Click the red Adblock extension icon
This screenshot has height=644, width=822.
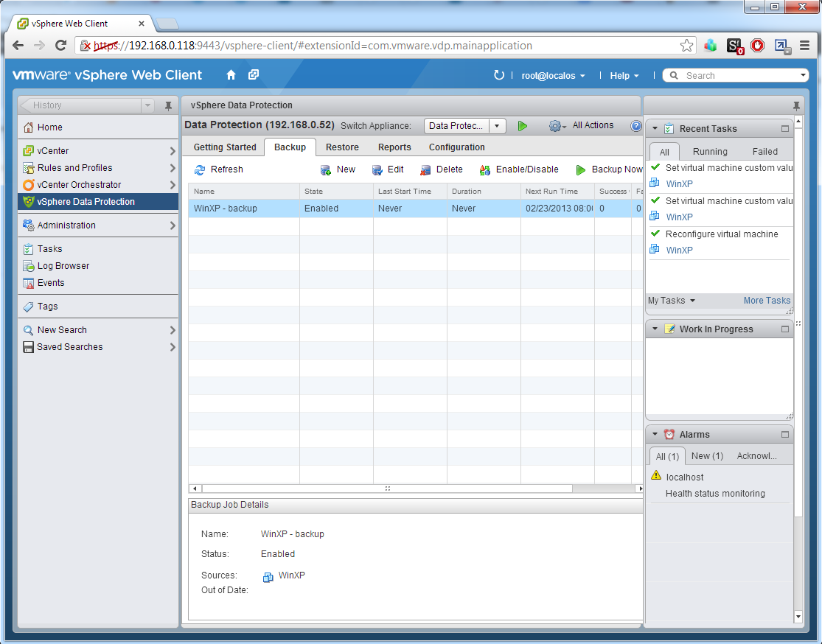(758, 46)
